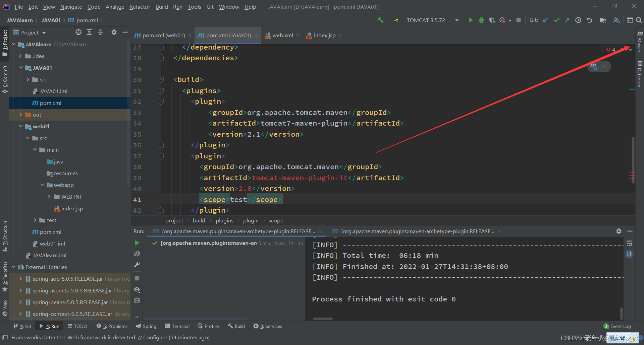Click the Git rollback icon

[589, 20]
